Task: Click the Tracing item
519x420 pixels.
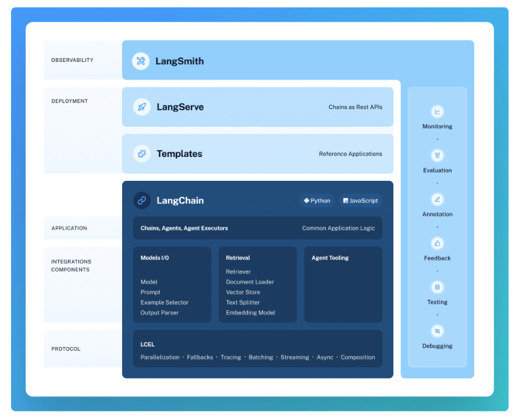Action: point(231,357)
